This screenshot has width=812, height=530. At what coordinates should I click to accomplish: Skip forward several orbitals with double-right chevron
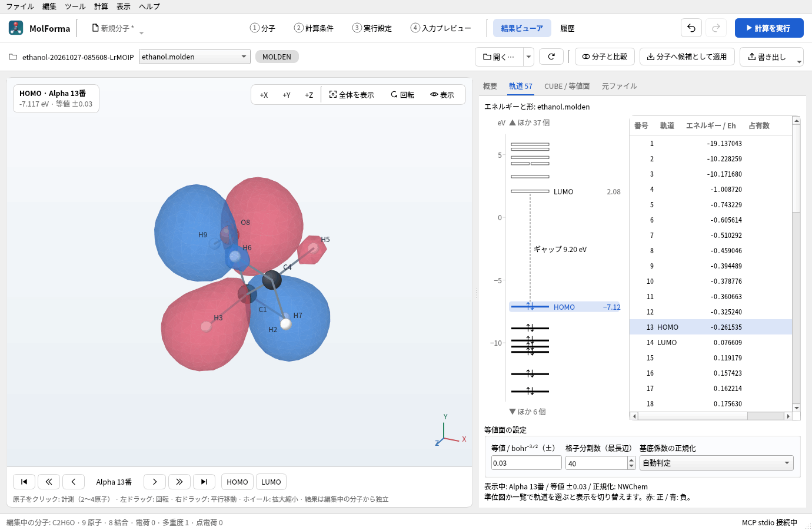pyautogui.click(x=179, y=482)
